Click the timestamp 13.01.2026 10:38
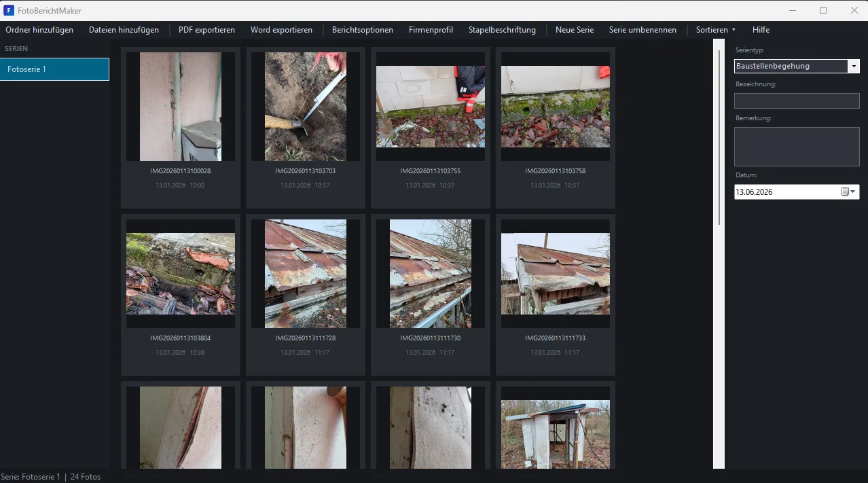Viewport: 868px width, 483px height. coord(181,353)
